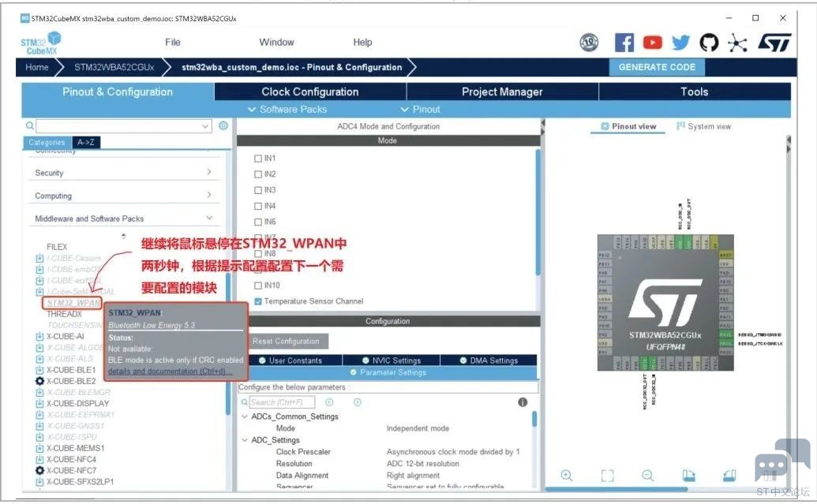Enable the IN3 channel checkbox
This screenshot has height=504, width=817.
(258, 190)
